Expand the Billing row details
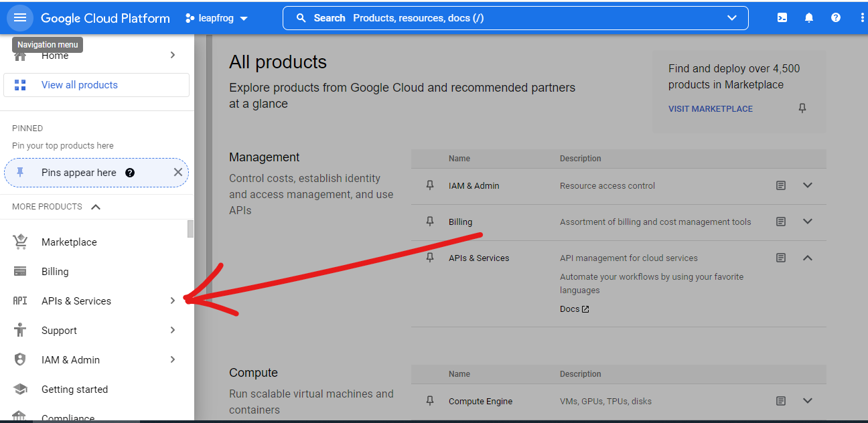This screenshot has height=423, width=868. coord(808,222)
